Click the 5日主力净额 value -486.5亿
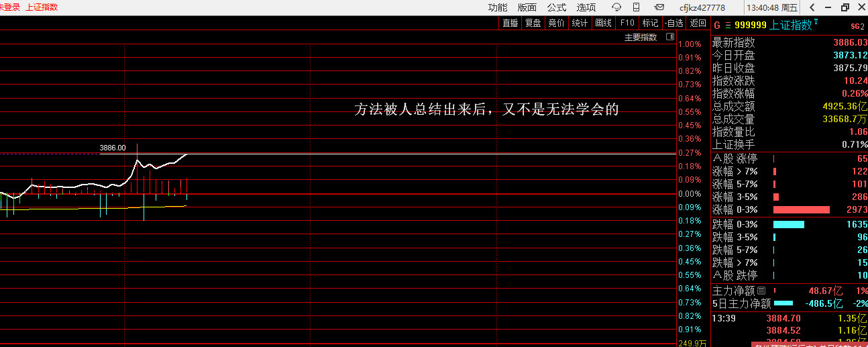 823,303
